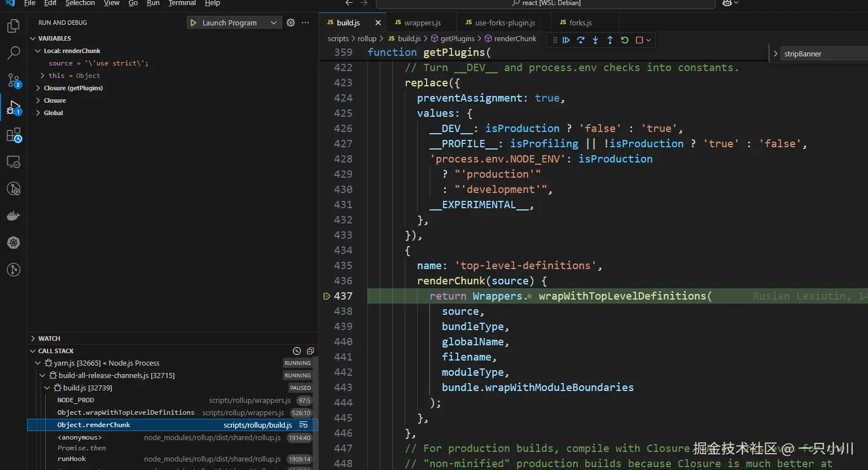This screenshot has width=868, height=470.
Task: Stop the debugger with the red square
Action: [x=639, y=40]
